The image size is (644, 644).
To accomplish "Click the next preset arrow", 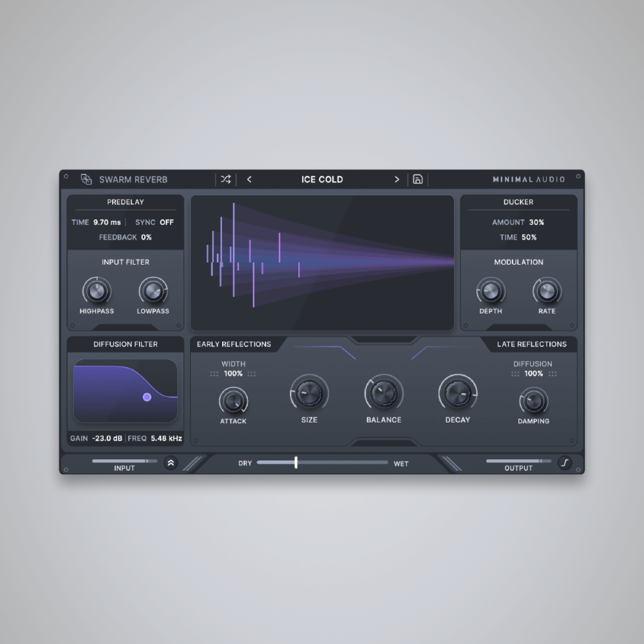I will [397, 179].
